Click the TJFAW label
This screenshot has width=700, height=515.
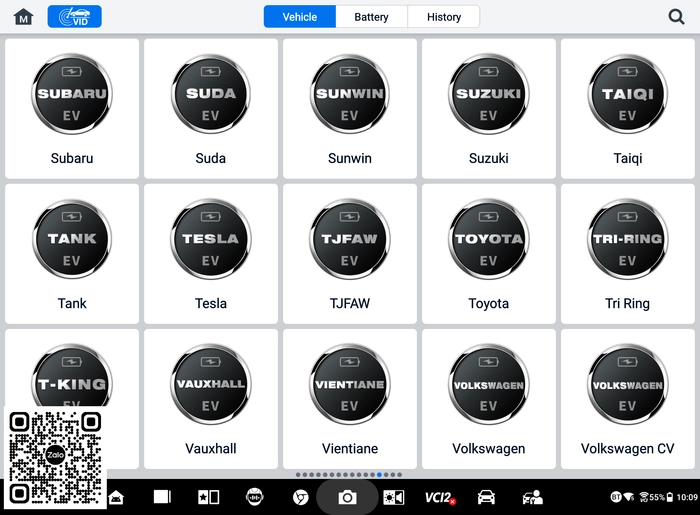click(x=350, y=303)
